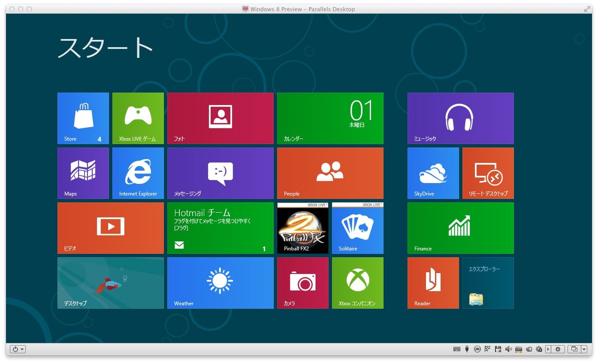Launch the Xbox LIVE ゲーム tile
The width and height of the screenshot is (598, 364).
pyautogui.click(x=138, y=118)
